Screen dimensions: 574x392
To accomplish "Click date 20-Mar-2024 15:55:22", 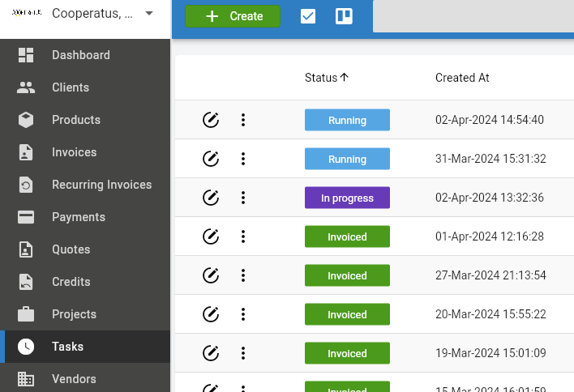I will (490, 314).
